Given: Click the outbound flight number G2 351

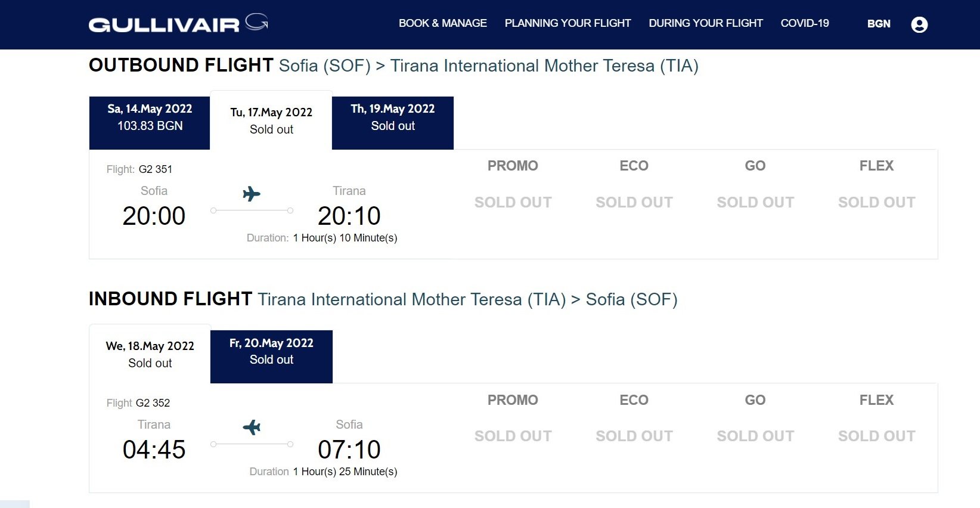Looking at the screenshot, I should click(156, 169).
